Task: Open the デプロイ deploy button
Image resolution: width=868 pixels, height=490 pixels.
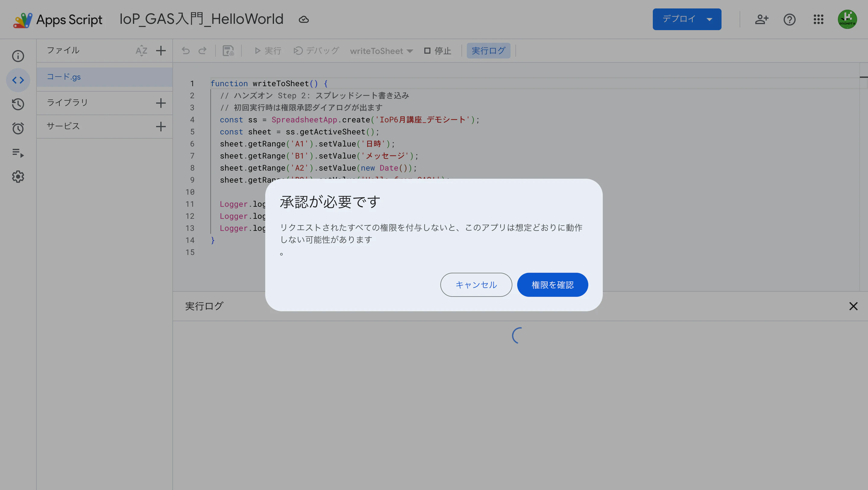Action: 687,19
